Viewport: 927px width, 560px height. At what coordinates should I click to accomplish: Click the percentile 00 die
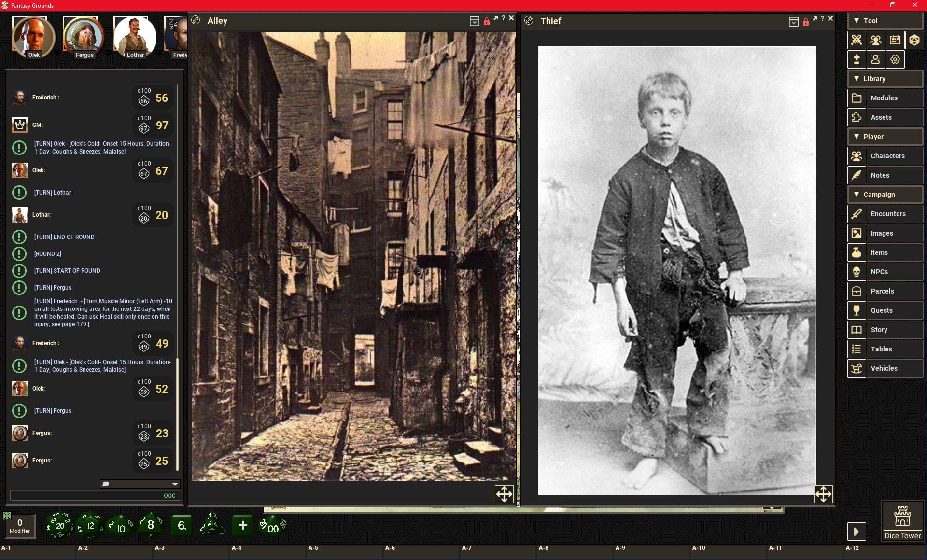pos(273,527)
